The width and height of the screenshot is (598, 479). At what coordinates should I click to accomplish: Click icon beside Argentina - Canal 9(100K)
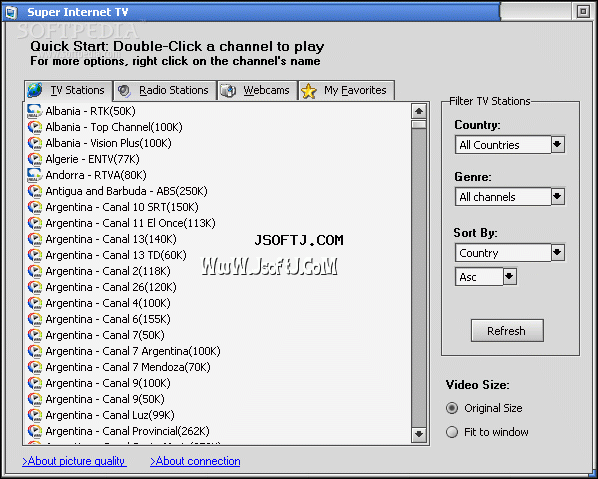coord(35,383)
